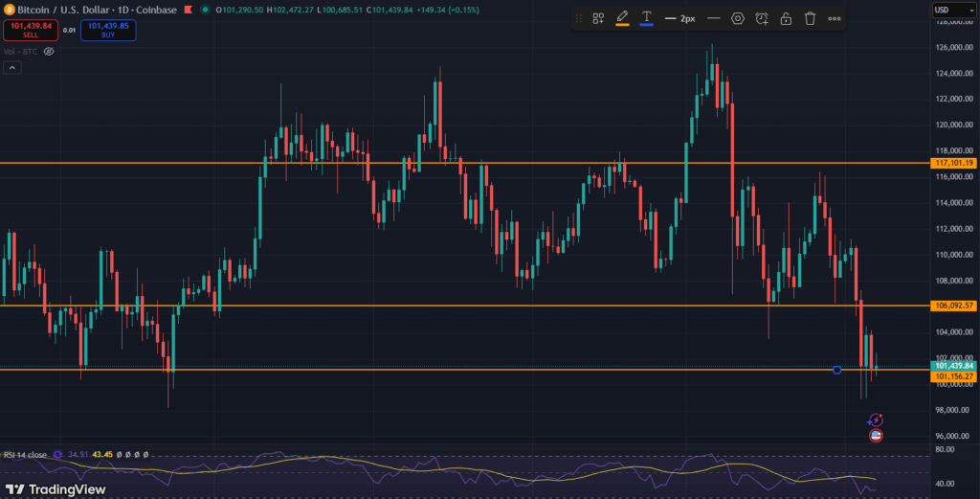Toggle lock on the selected drawing
980x499 pixels.
coord(786,19)
